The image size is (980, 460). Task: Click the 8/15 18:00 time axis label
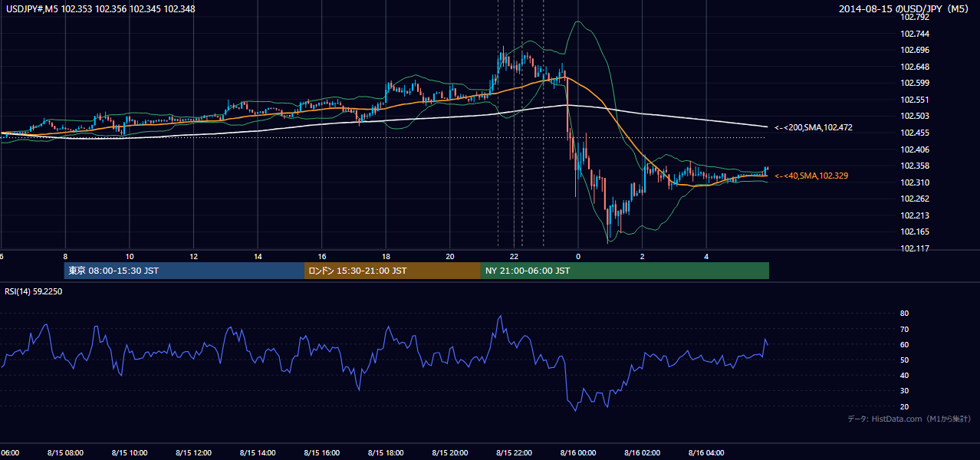click(386, 453)
